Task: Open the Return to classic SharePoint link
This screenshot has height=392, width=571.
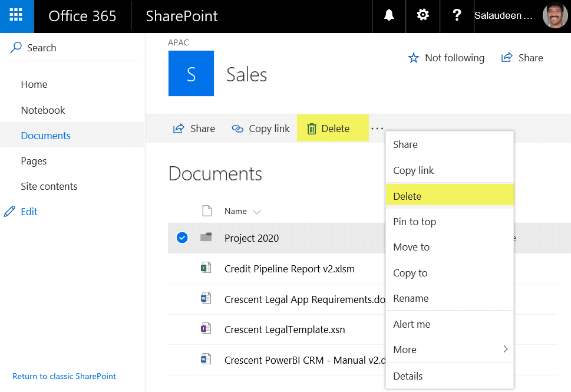Action: [x=64, y=376]
